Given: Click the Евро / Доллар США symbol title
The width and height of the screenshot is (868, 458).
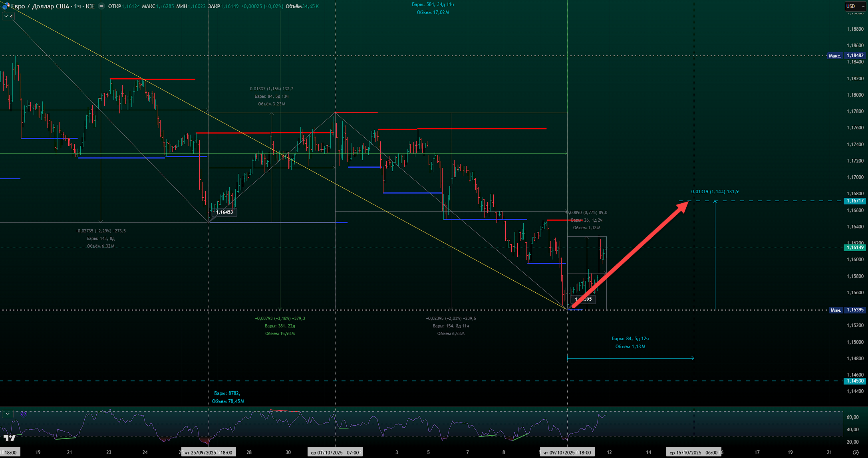Looking at the screenshot, I should coord(40,6).
